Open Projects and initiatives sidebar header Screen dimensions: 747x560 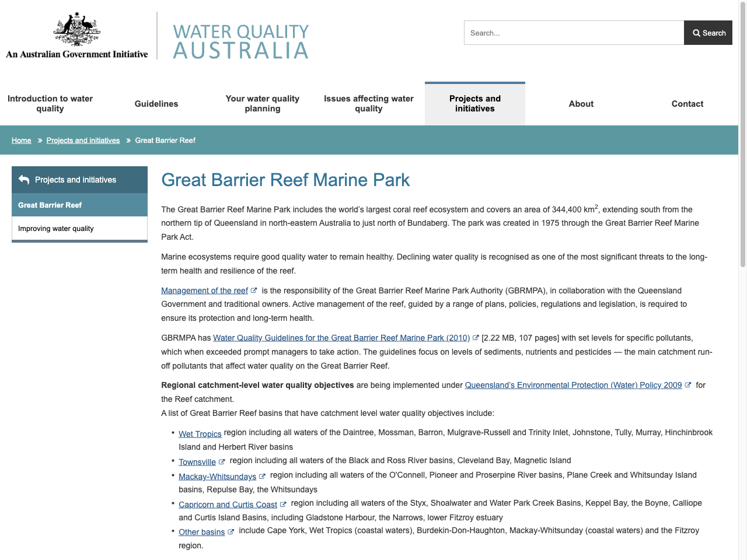(x=79, y=180)
